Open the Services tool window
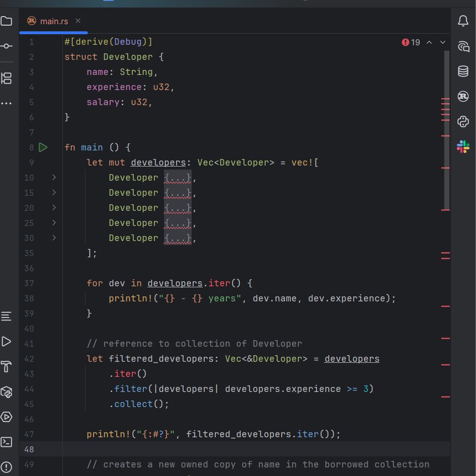 click(7, 417)
